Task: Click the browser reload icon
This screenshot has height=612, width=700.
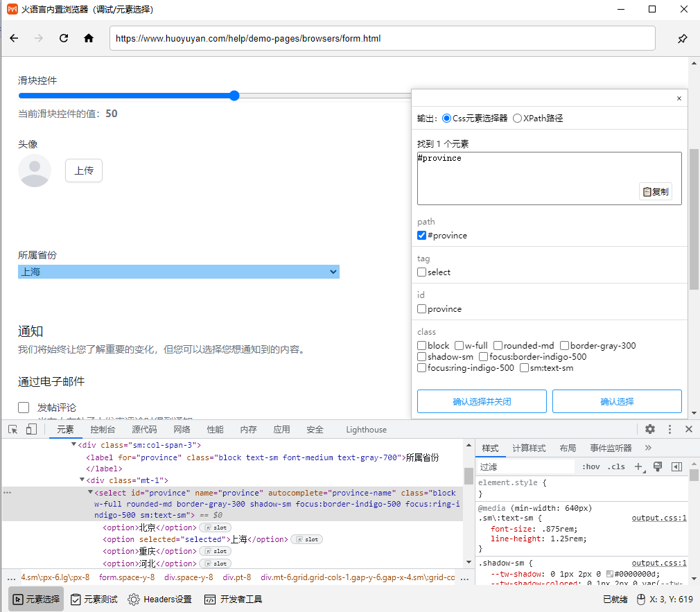Action: tap(64, 39)
